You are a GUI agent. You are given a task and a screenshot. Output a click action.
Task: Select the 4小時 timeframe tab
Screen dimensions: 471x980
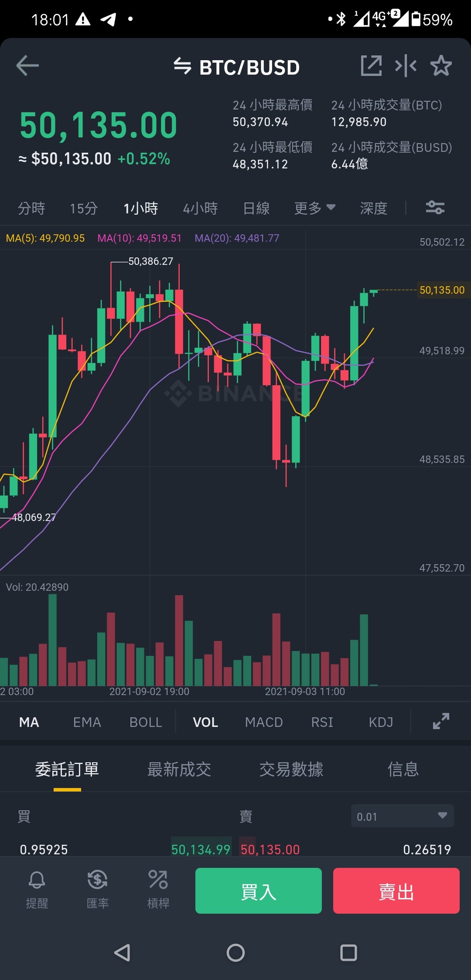pos(200,208)
